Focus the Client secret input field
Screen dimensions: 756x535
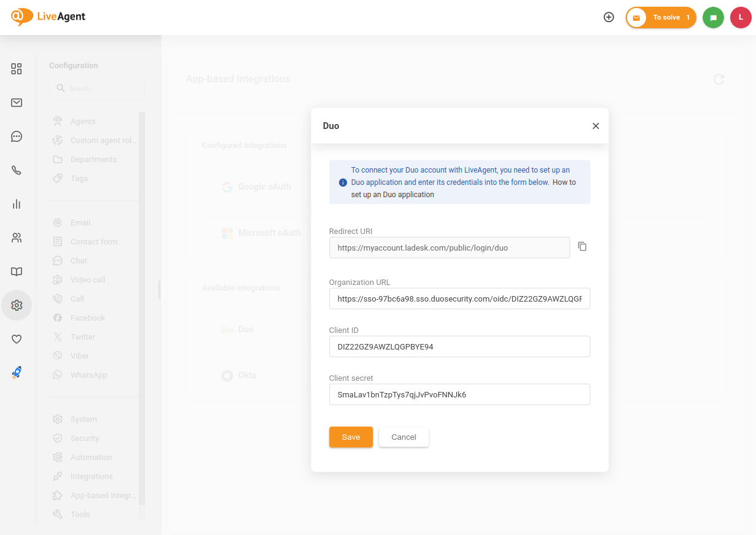[x=459, y=394]
